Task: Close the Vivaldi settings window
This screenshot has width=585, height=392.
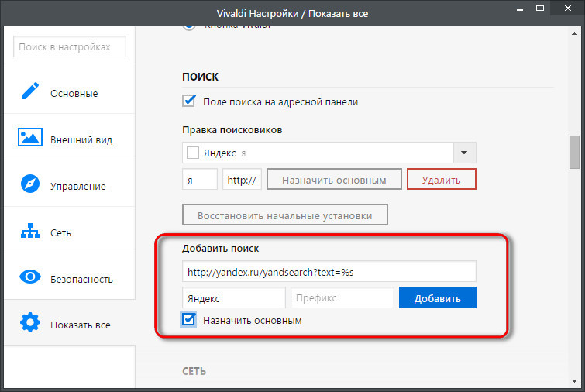Action: pyautogui.click(x=568, y=9)
